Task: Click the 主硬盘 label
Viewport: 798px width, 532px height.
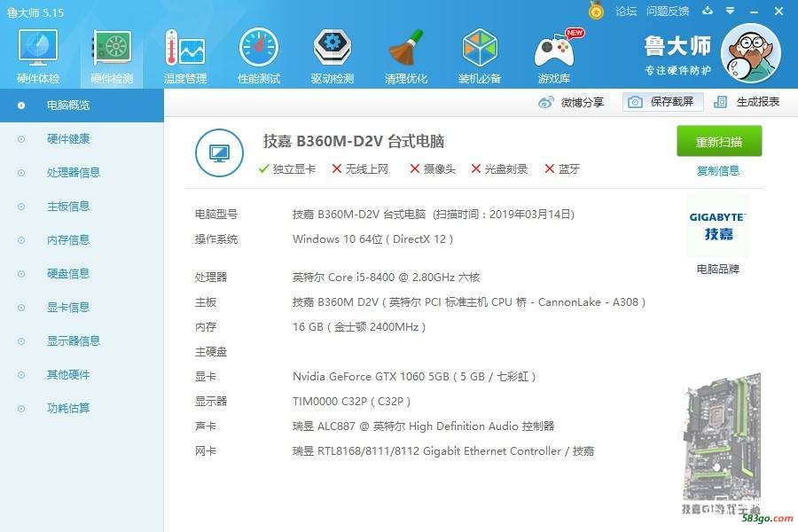Action: (x=211, y=352)
